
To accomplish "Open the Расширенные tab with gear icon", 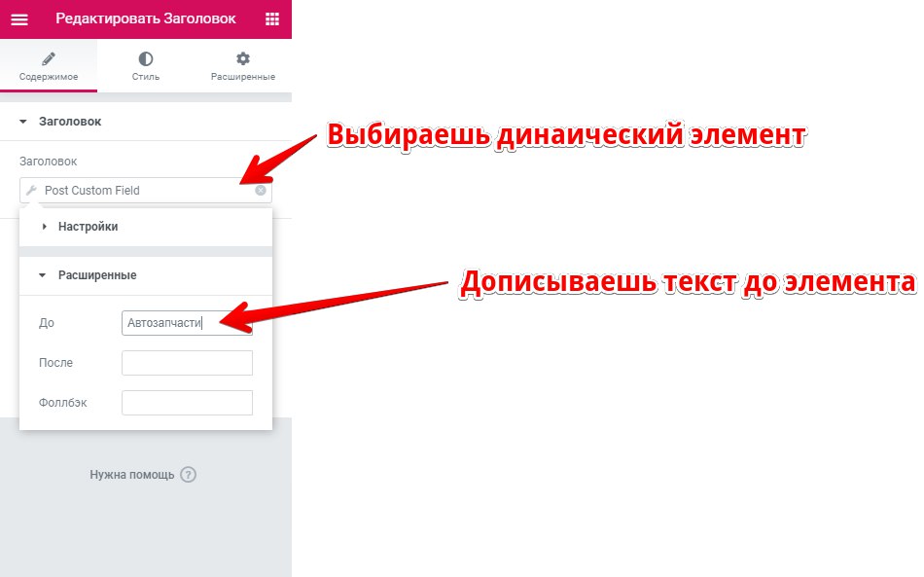I will [x=243, y=66].
